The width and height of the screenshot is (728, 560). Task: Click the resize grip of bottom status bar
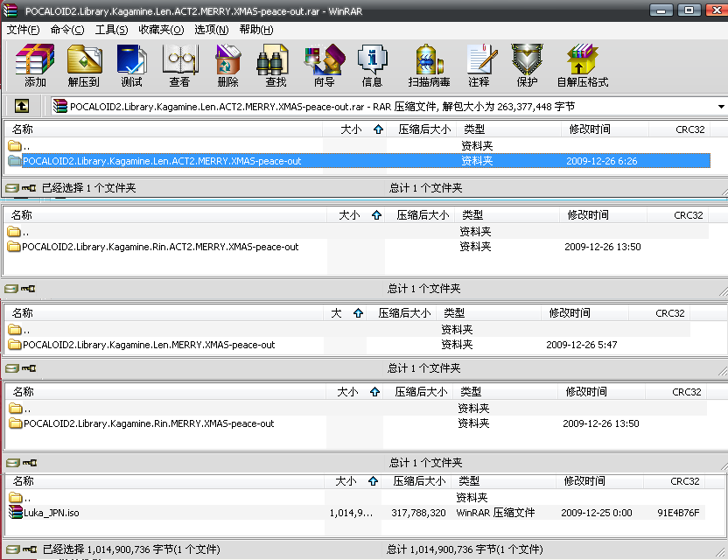coord(722,552)
